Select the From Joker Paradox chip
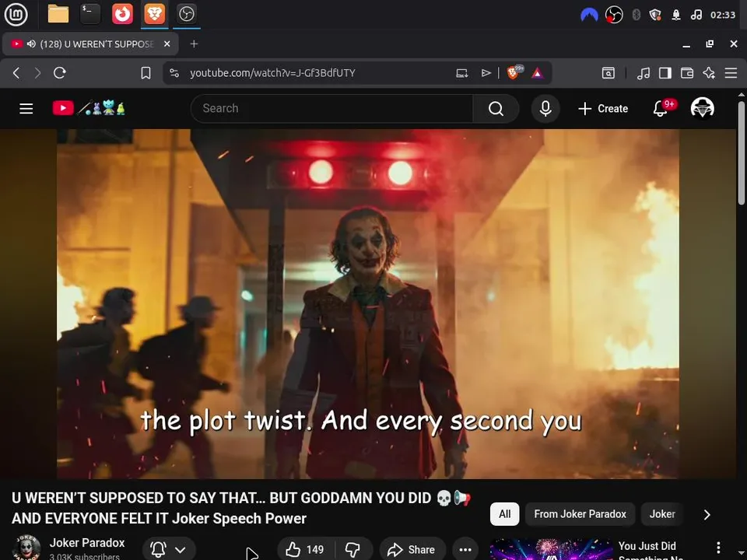 click(580, 514)
